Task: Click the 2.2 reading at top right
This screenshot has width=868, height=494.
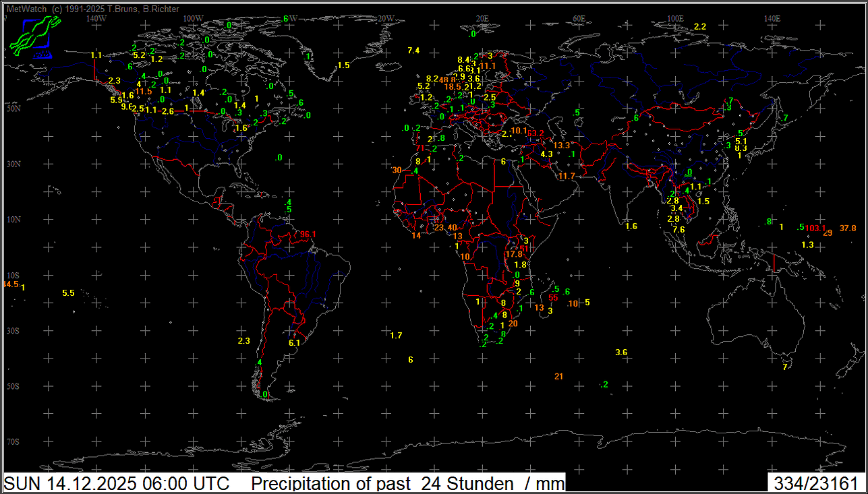Action: 699,26
